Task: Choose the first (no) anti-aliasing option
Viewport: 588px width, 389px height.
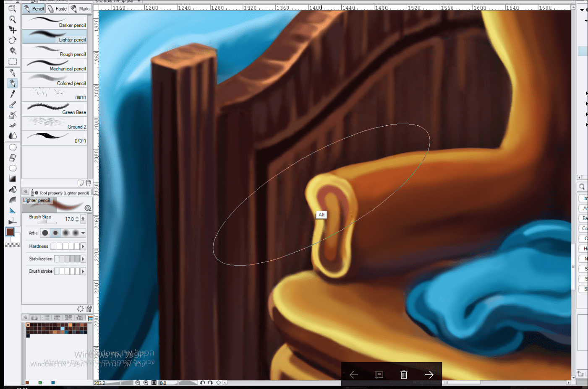Action: coord(45,233)
